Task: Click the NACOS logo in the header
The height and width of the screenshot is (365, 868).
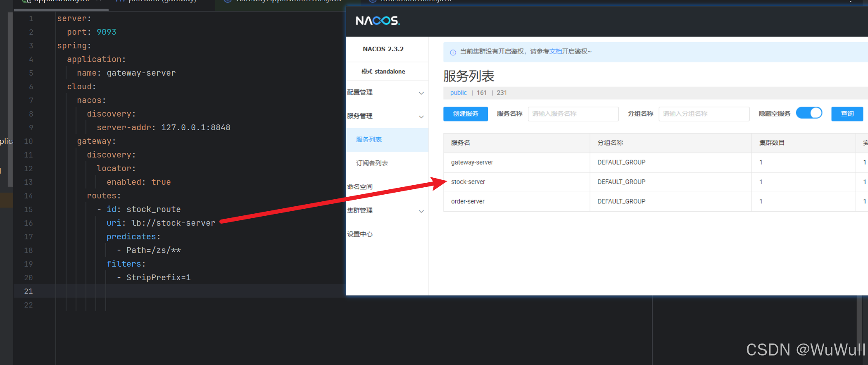Action: [378, 21]
